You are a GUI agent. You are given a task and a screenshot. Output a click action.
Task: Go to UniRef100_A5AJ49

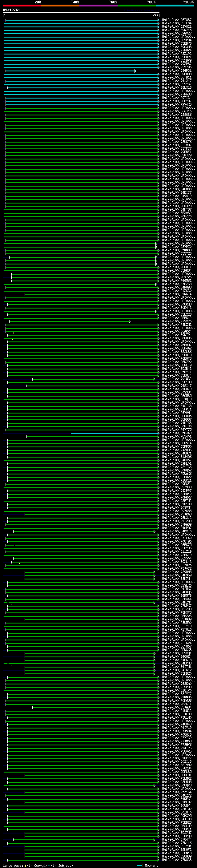click(176, 433)
